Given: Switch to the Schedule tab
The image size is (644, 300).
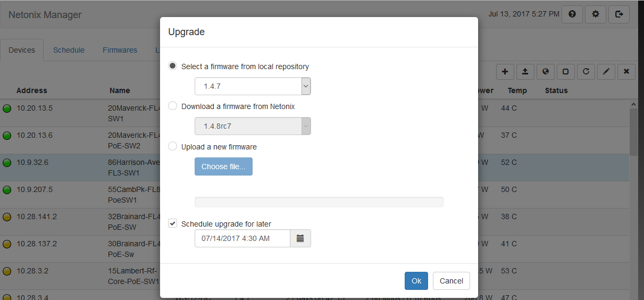Looking at the screenshot, I should (69, 50).
